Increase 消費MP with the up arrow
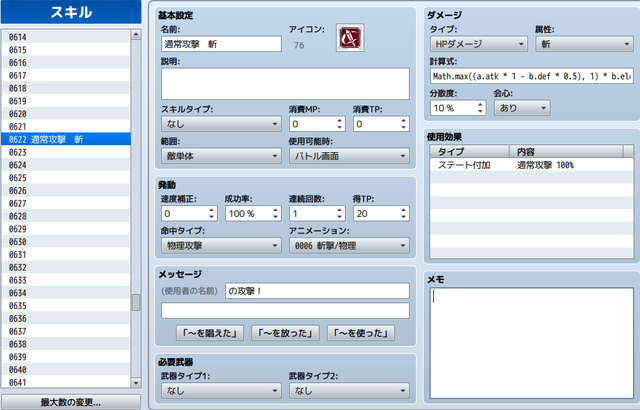This screenshot has height=410, width=640. (x=340, y=121)
